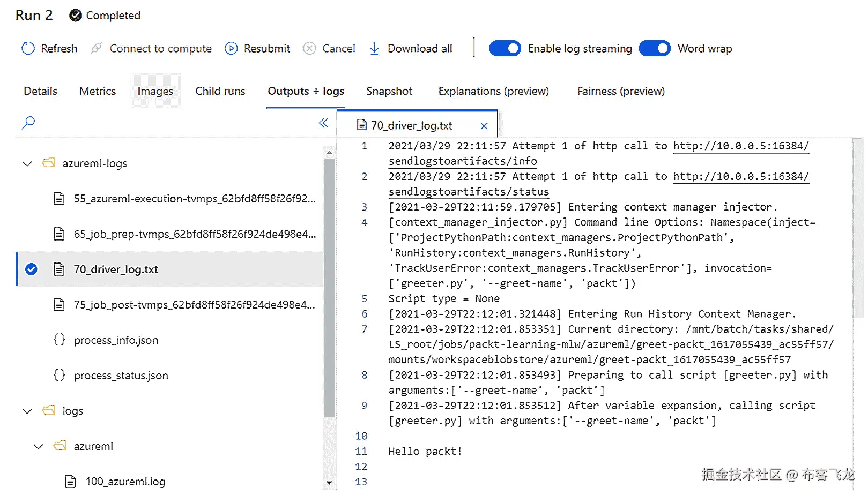This screenshot has height=495, width=868.
Task: Collapse the logs folder
Action: tap(27, 410)
